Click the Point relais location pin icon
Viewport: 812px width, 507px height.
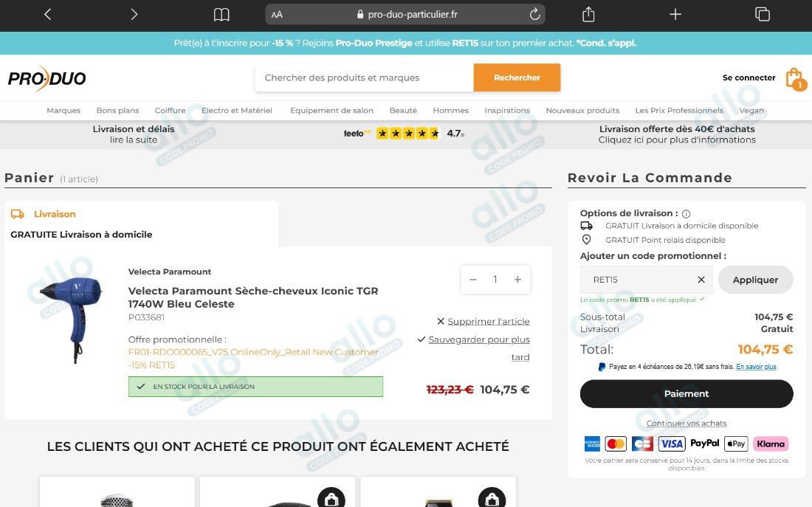(x=586, y=240)
